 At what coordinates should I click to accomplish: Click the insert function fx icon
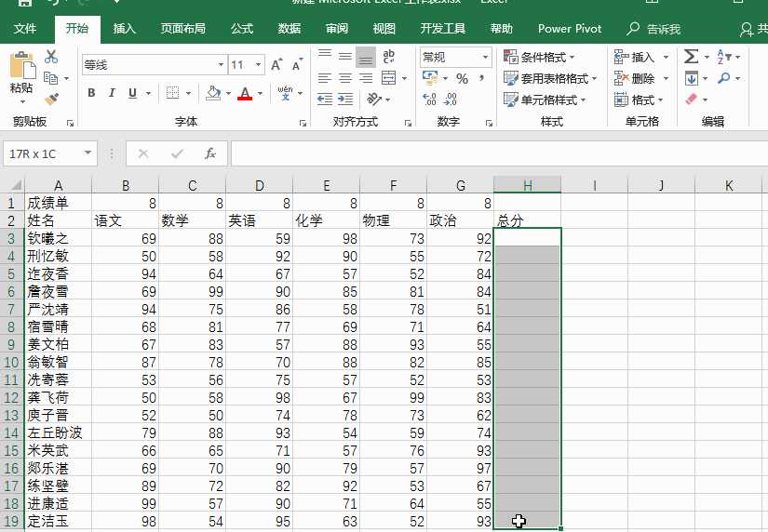(210, 153)
